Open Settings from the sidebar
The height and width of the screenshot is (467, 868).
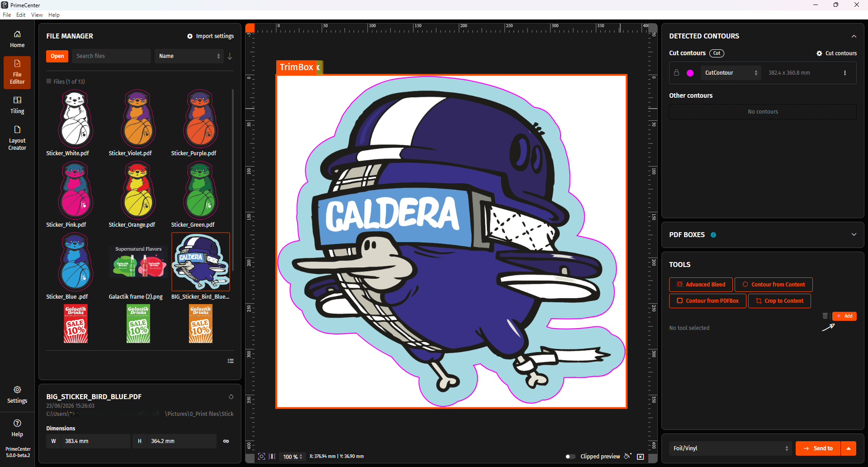click(17, 395)
